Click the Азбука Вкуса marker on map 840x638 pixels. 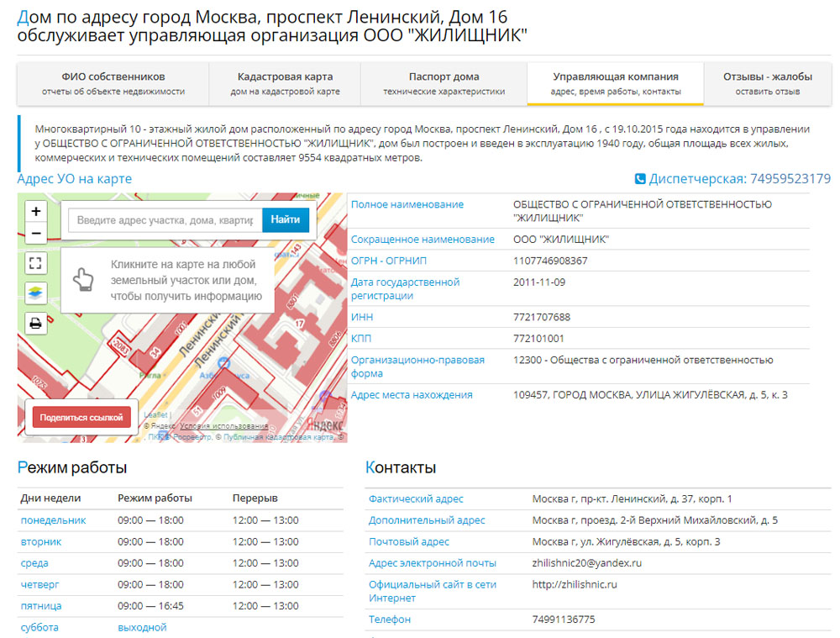click(223, 362)
